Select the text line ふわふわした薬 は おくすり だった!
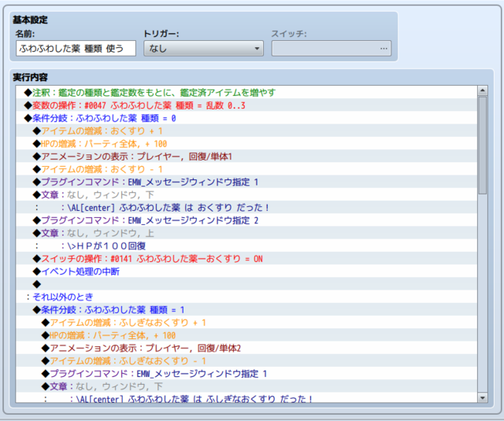 pos(246,208)
